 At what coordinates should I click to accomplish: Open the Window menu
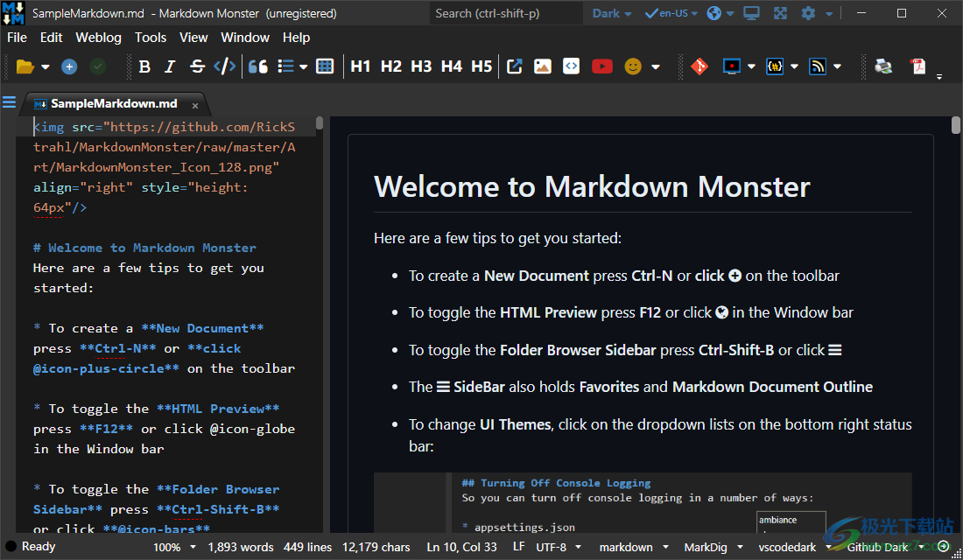(x=245, y=38)
